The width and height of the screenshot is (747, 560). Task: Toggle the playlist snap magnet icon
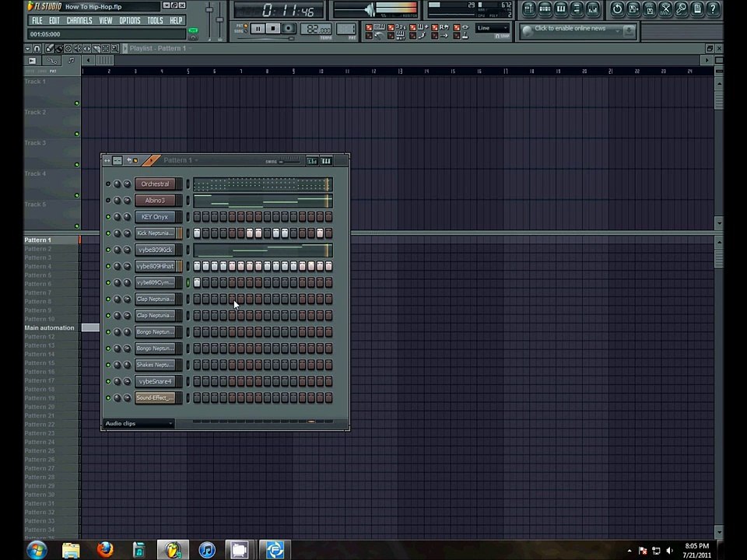37,48
